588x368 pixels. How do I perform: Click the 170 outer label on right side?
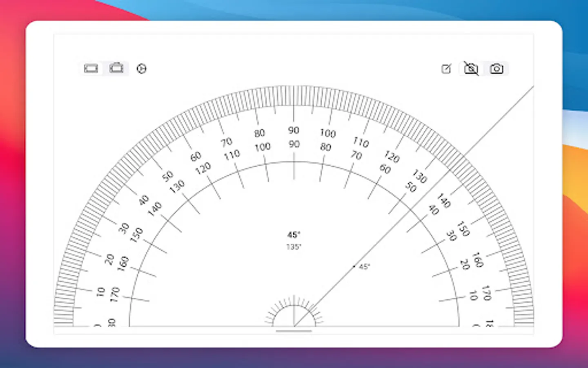coord(486,293)
